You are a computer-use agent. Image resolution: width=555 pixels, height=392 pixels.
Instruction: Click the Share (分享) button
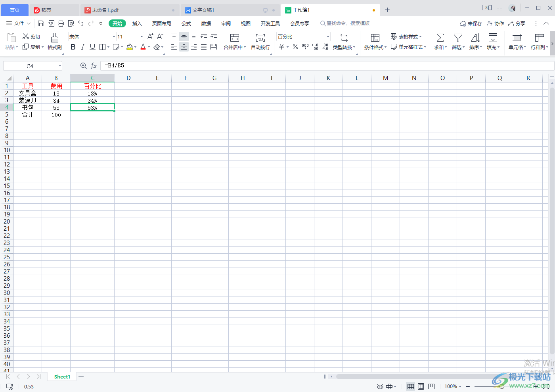tap(517, 24)
